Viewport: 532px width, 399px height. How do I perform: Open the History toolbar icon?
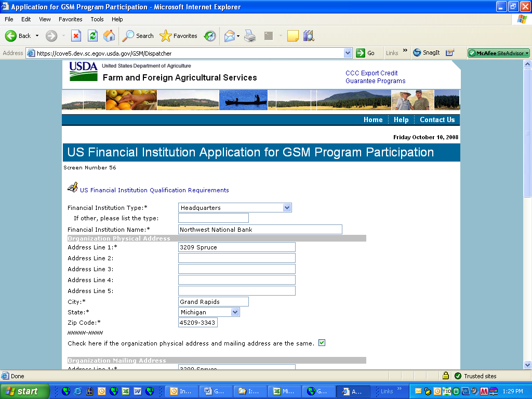pyautogui.click(x=210, y=36)
